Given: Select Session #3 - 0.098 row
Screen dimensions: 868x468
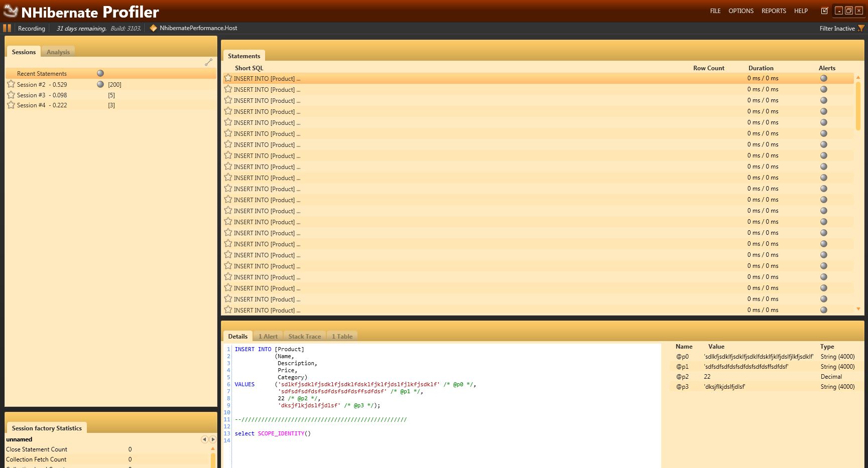Looking at the screenshot, I should [110, 95].
